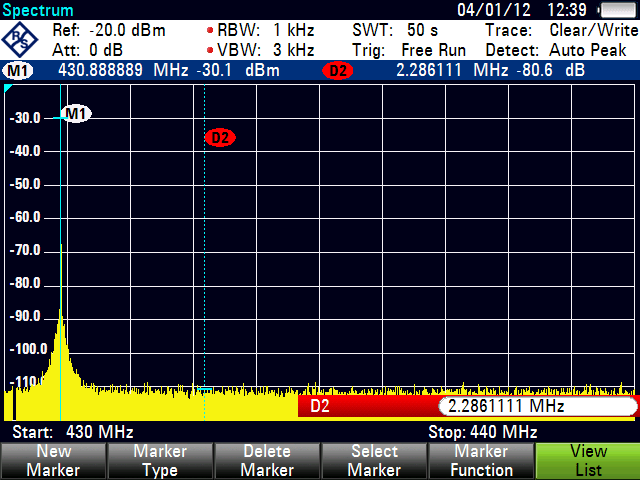Click the Rohde & Schwarz logo icon
Image resolution: width=640 pixels, height=480 pixels.
pos(22,40)
